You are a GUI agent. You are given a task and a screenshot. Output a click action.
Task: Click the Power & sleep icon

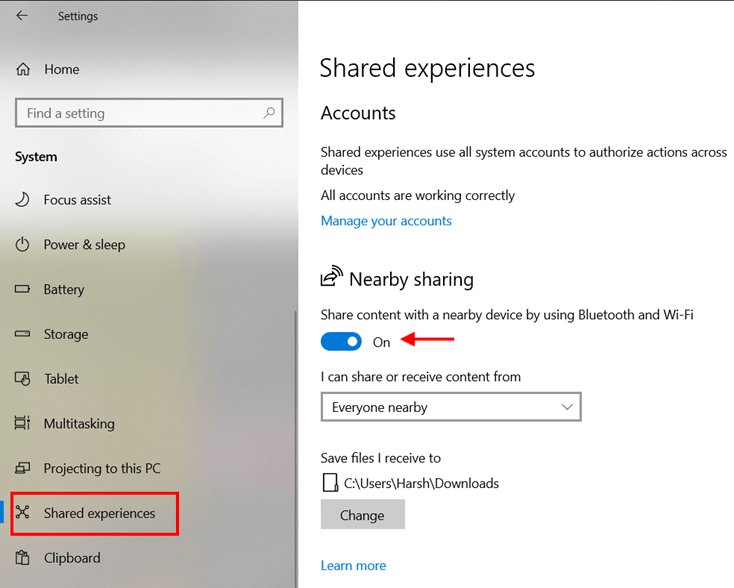coord(23,245)
